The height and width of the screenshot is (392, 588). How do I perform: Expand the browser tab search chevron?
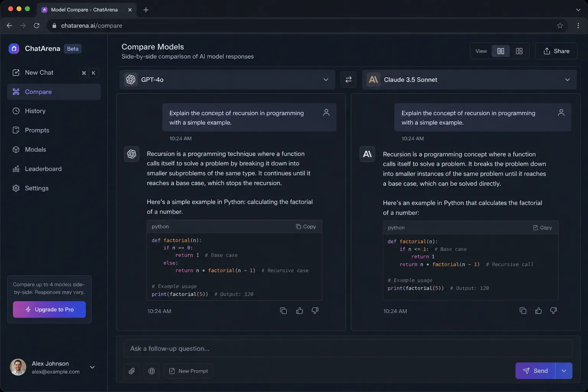pyautogui.click(x=578, y=10)
